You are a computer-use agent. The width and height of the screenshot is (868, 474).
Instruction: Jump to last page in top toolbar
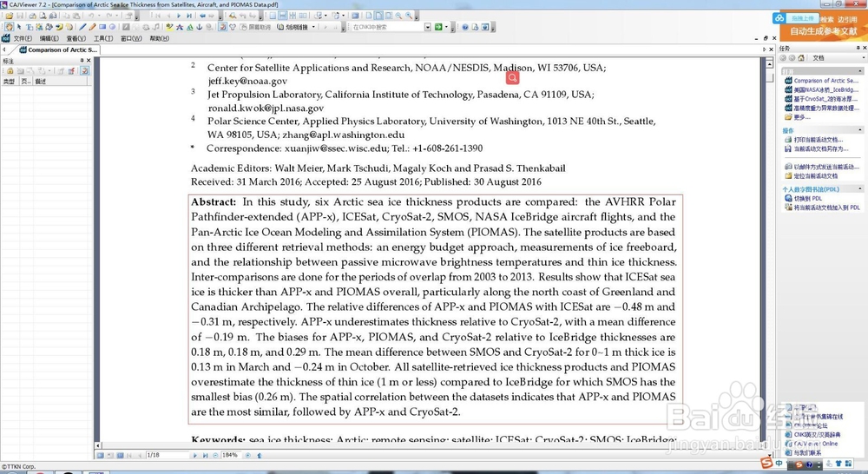coord(189,16)
